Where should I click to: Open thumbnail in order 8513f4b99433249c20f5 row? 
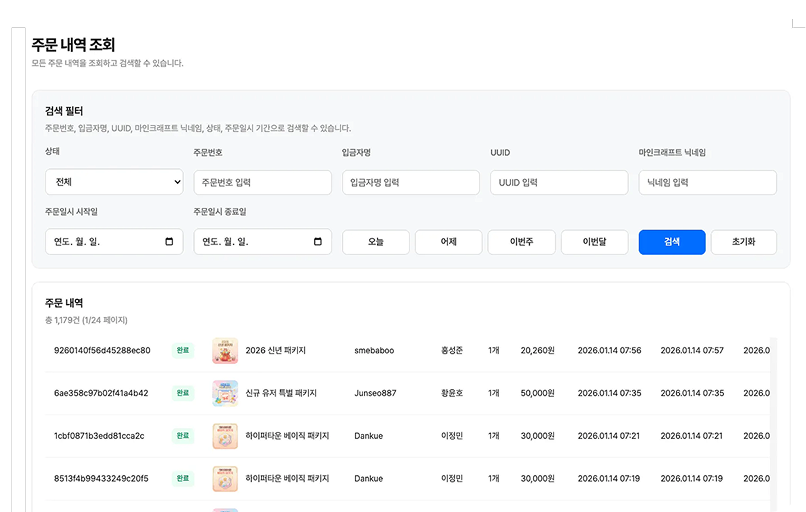pos(225,479)
